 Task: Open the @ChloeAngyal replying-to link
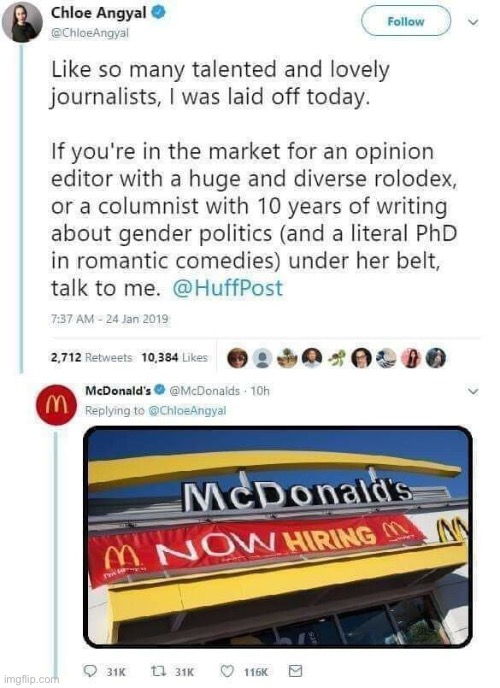[187, 410]
